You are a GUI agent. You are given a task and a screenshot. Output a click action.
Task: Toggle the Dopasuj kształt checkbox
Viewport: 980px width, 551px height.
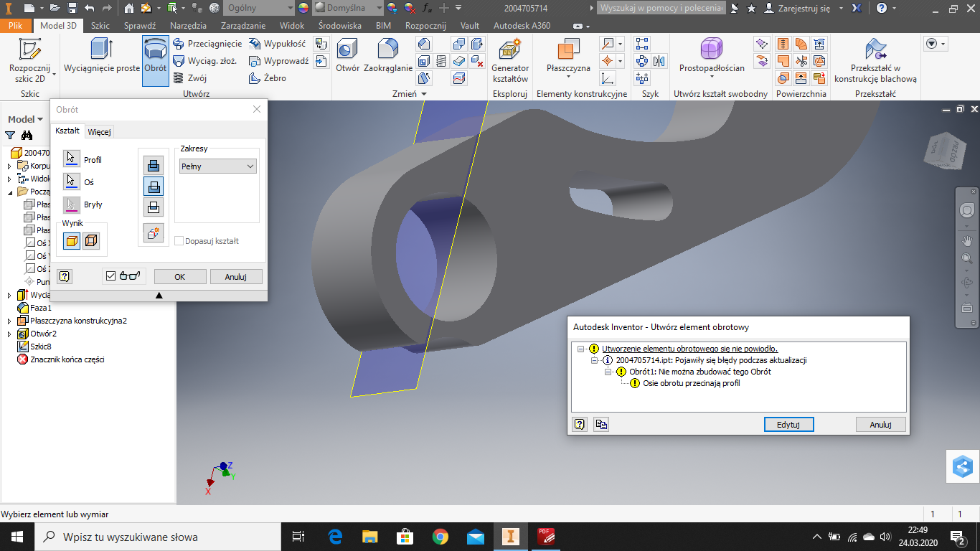[179, 241]
